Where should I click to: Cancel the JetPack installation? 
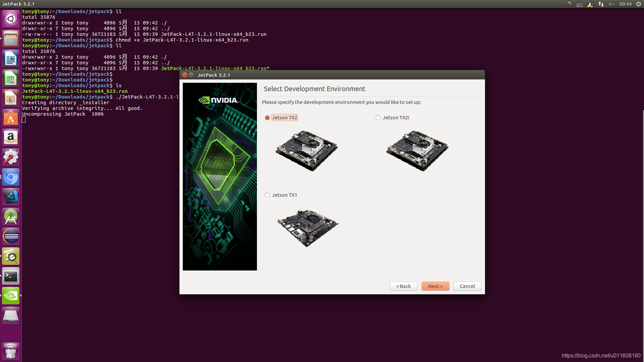[467, 286]
